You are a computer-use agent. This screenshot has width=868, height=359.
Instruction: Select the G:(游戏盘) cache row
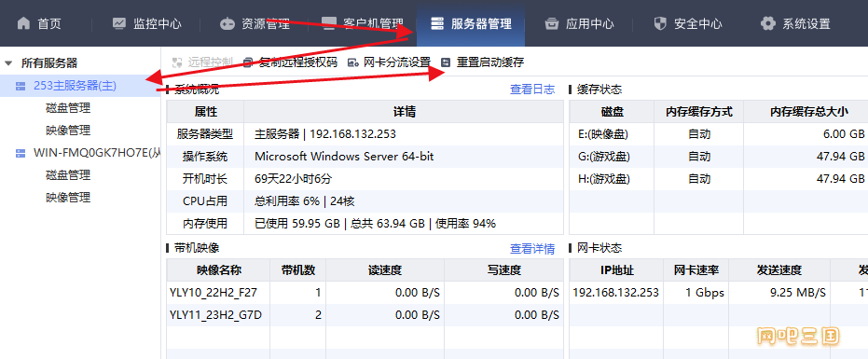(x=719, y=157)
